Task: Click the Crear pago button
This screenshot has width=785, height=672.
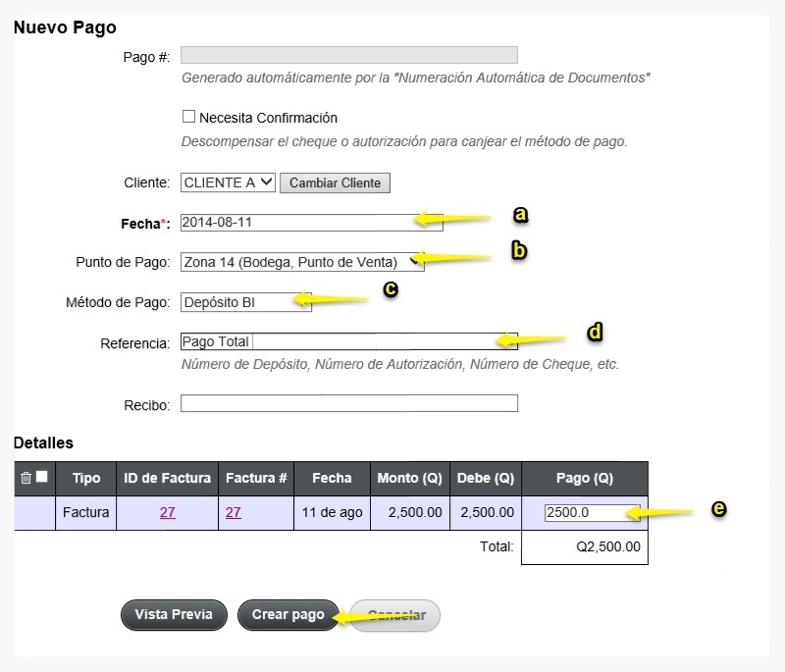Action: click(x=288, y=614)
